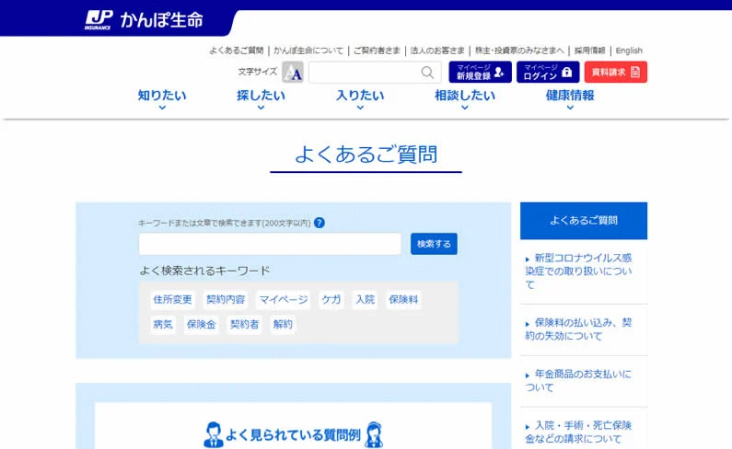Viewport: 732px width, 449px height.
Task: Click the male operator icon beside 質問例
Action: [x=213, y=434]
